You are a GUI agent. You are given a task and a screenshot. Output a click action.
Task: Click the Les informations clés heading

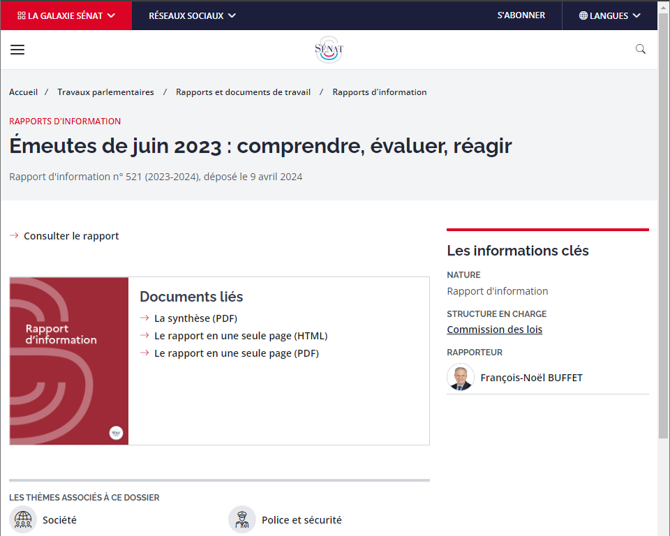click(x=518, y=250)
